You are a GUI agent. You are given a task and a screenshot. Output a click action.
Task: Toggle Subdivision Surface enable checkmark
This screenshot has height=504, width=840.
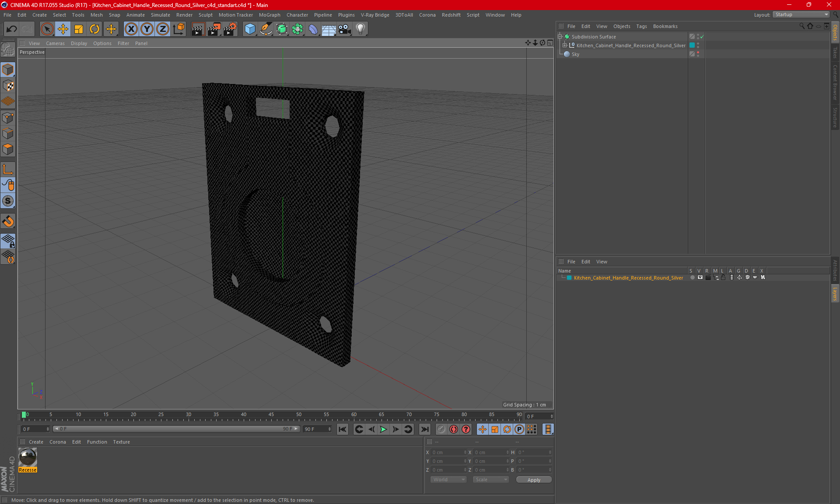click(702, 37)
